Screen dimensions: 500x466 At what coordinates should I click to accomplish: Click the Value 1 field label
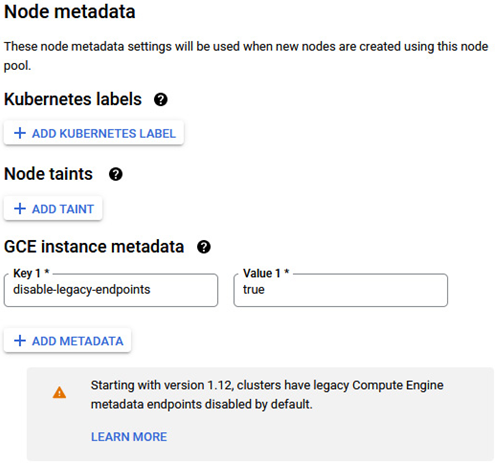[266, 273]
